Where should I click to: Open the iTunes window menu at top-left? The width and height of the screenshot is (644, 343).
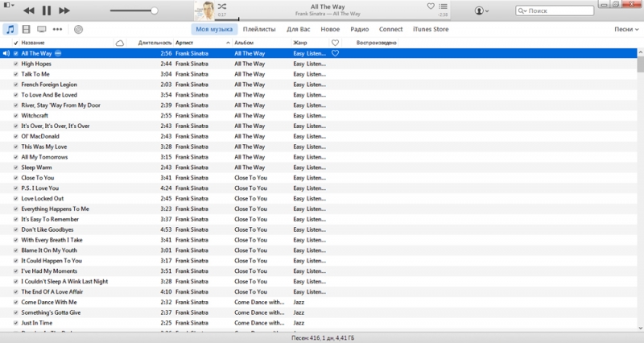(x=9, y=5)
